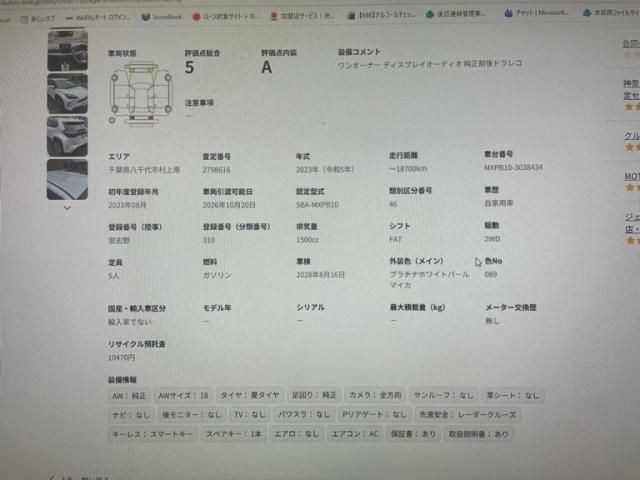The height and width of the screenshot is (480, 640).
Task: Click the AWサイズ：18 equipment tag
Action: click(x=183, y=396)
